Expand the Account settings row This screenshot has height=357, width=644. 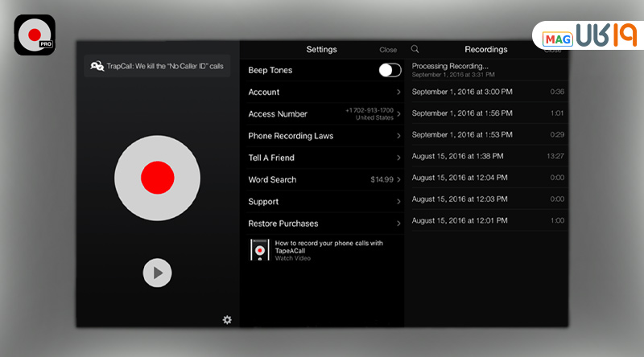click(x=322, y=92)
